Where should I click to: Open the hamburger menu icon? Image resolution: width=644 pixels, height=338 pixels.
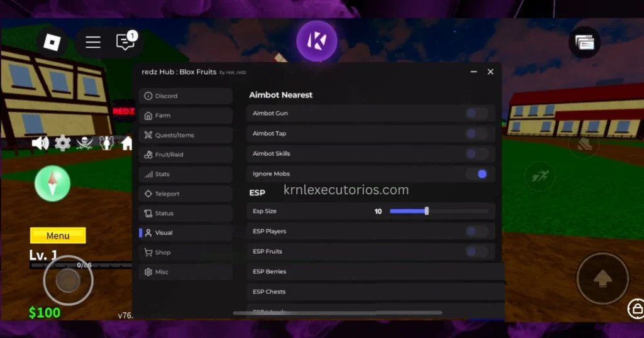coord(93,42)
